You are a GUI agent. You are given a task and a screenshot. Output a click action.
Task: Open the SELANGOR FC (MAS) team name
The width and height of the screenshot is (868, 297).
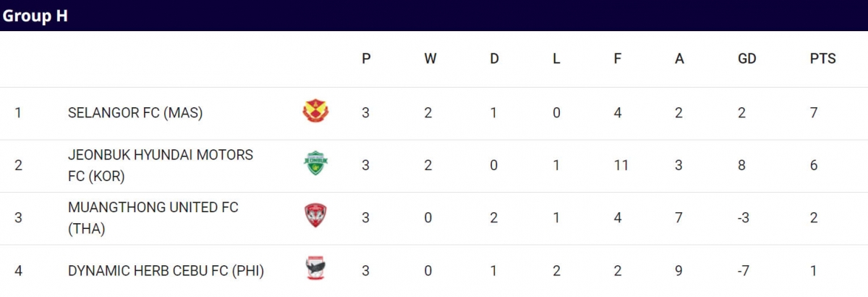coord(135,113)
